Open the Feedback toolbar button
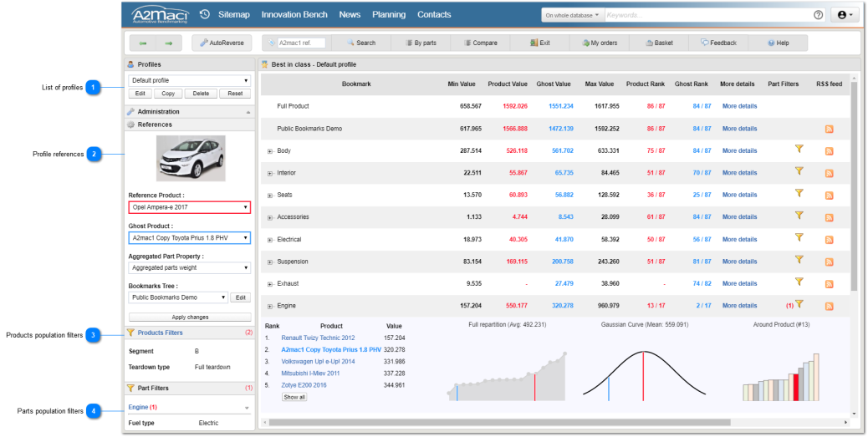 [x=718, y=43]
